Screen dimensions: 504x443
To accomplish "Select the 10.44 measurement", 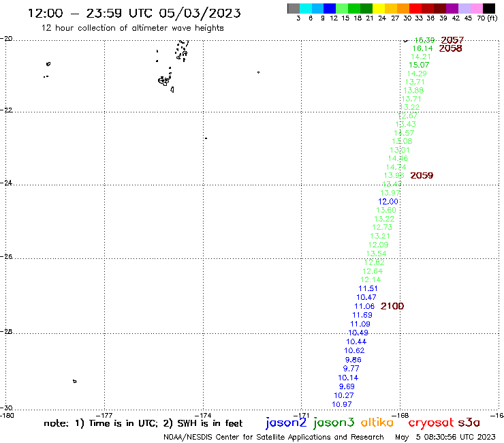I will coord(356,341).
